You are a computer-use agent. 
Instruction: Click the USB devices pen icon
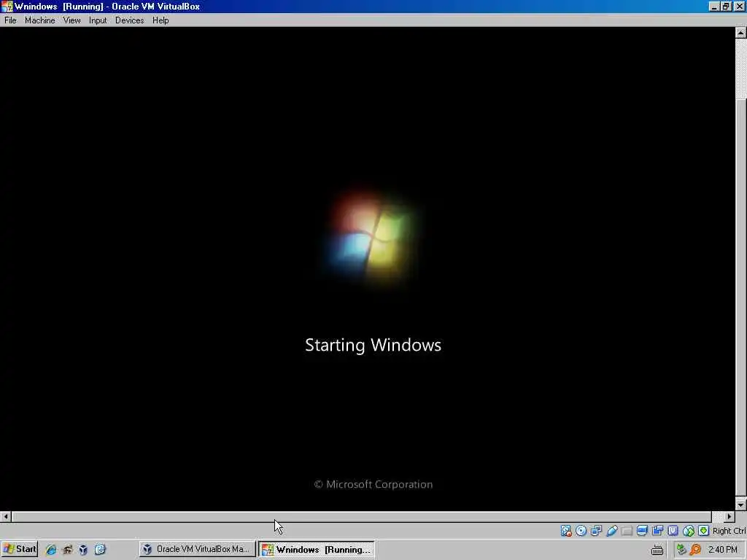pyautogui.click(x=612, y=531)
